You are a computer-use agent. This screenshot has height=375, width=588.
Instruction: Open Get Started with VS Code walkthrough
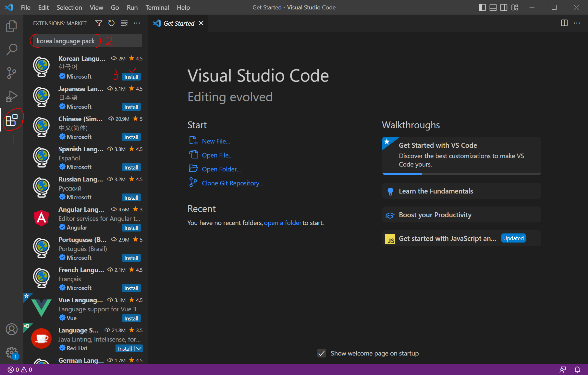click(x=461, y=156)
